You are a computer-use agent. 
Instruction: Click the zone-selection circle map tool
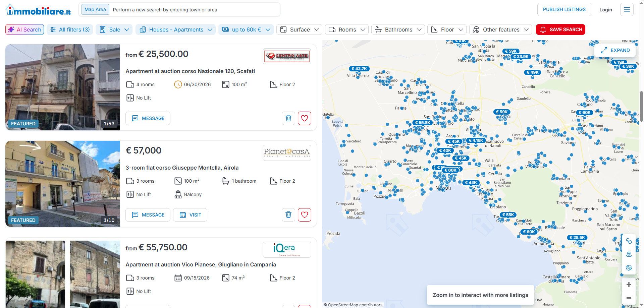point(629,268)
